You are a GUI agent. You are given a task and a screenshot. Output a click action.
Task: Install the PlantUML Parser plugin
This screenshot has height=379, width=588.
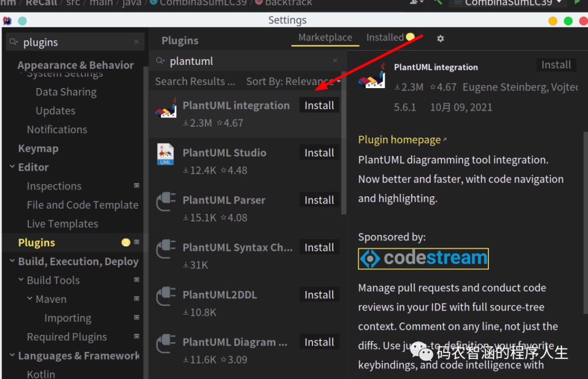(x=319, y=200)
